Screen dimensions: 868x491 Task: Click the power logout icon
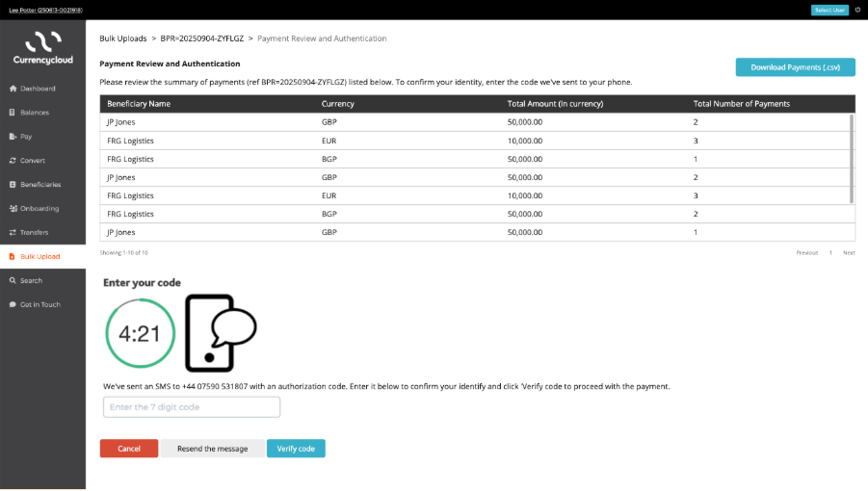(x=857, y=10)
